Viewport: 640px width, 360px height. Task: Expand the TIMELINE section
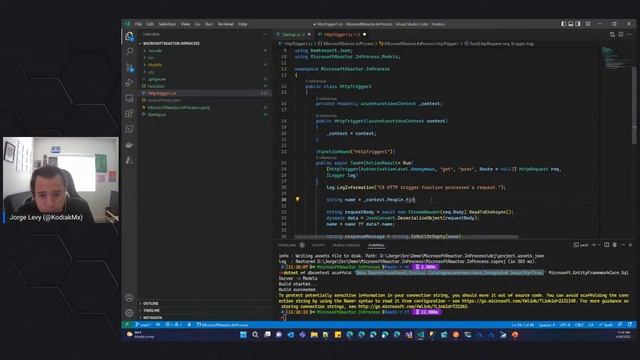[151, 310]
